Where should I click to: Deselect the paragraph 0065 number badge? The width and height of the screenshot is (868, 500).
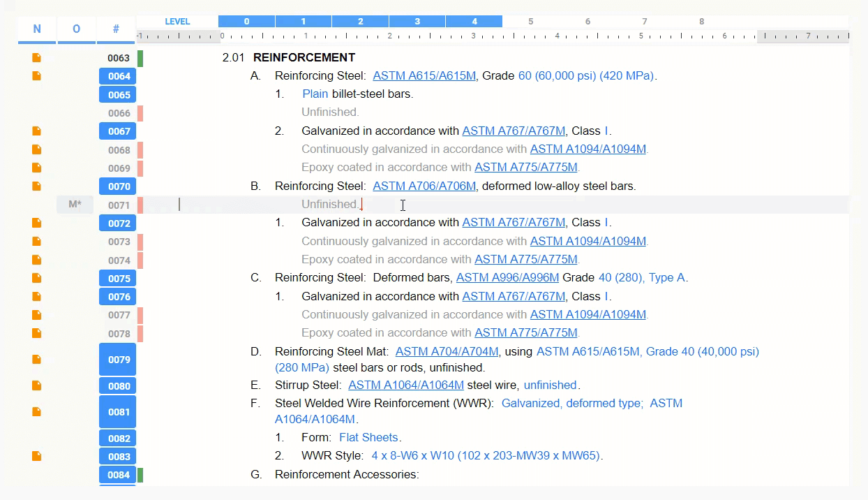pyautogui.click(x=117, y=95)
